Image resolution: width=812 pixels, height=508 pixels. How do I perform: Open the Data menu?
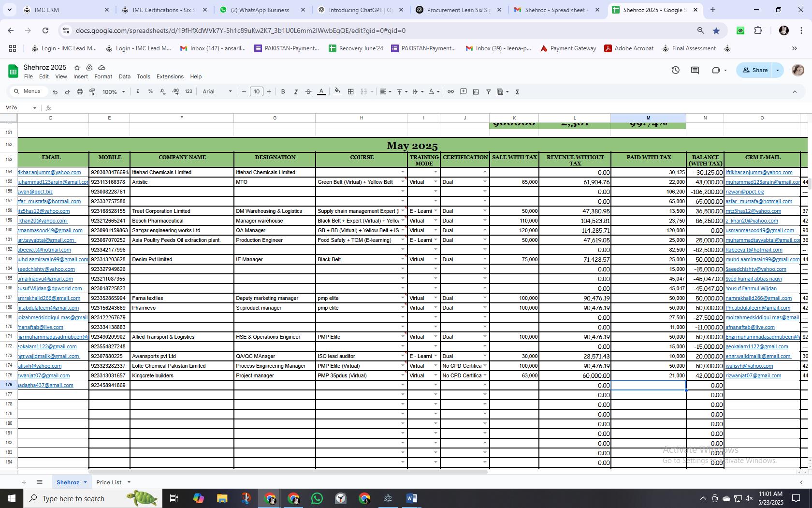click(125, 76)
